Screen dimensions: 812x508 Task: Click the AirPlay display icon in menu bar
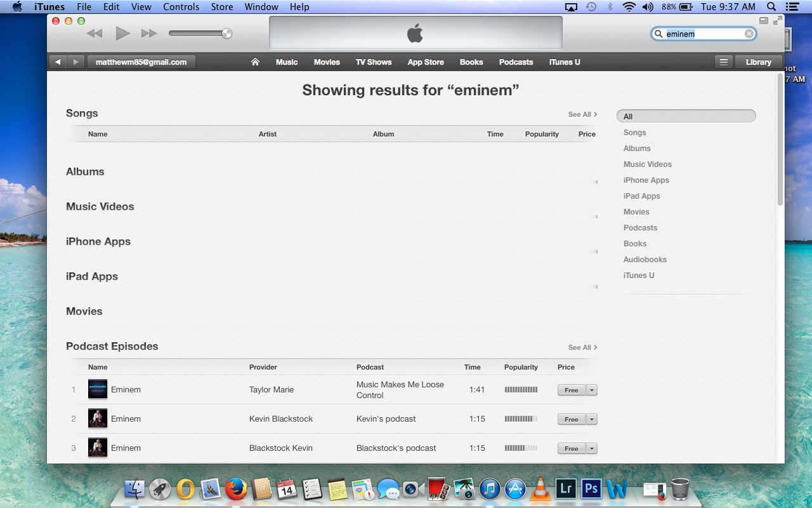pyautogui.click(x=571, y=7)
